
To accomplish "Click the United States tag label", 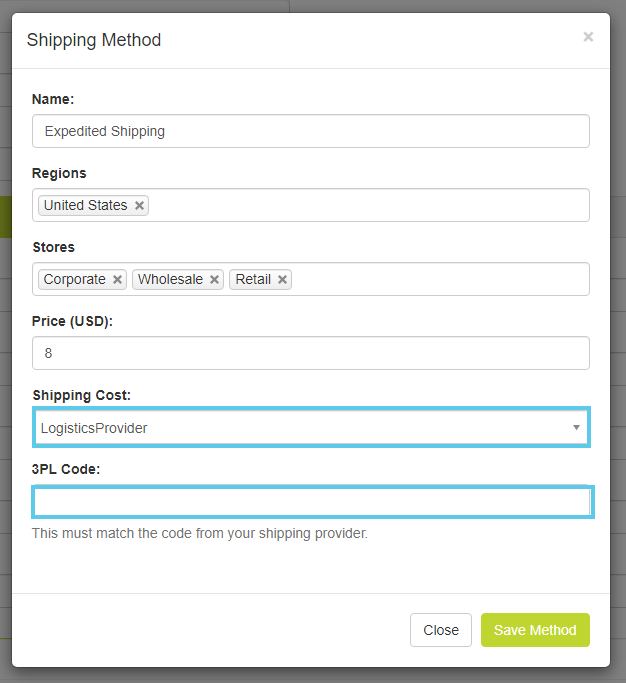I will coord(85,205).
